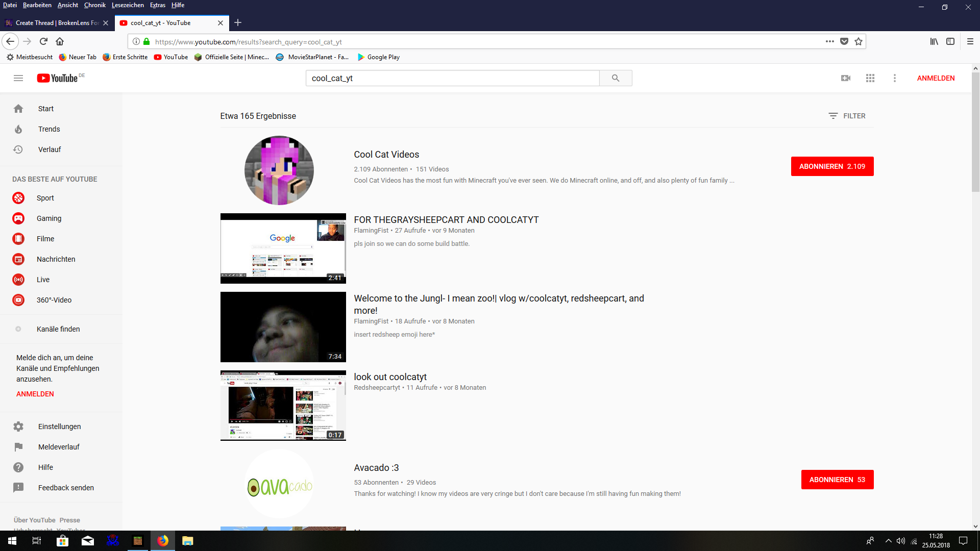This screenshot has height=551, width=980.
Task: Click the Cool Cat Videos channel avatar
Action: tap(279, 170)
